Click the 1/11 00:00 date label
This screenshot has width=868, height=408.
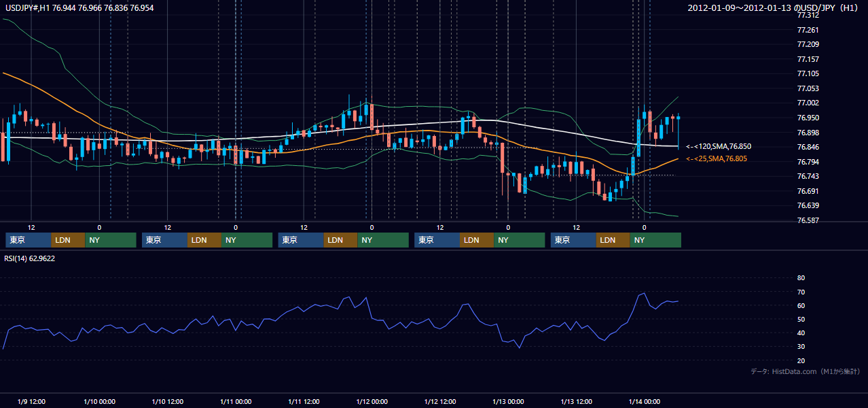tap(236, 401)
